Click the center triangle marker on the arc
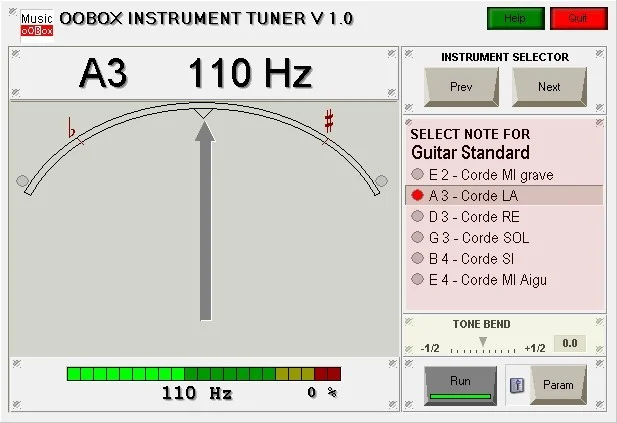This screenshot has height=423, width=617. point(204,113)
